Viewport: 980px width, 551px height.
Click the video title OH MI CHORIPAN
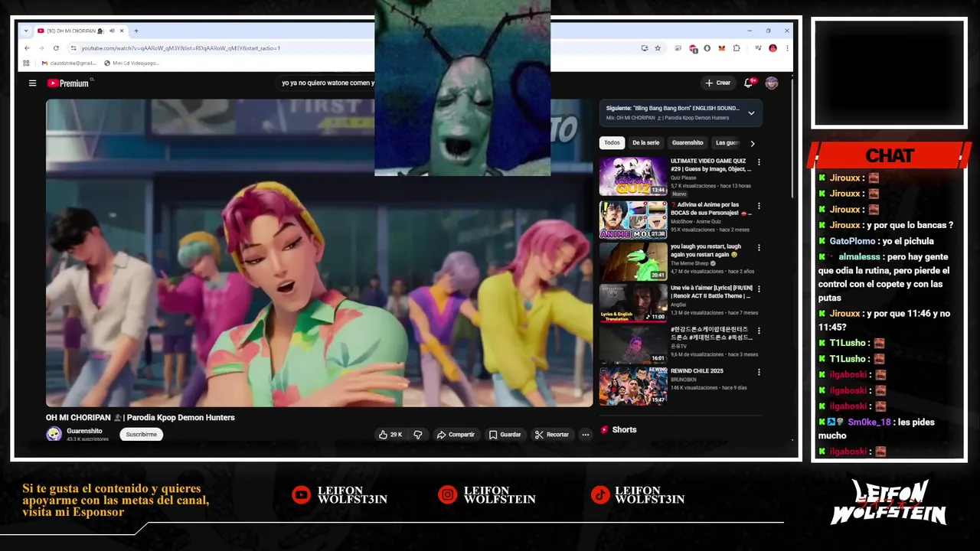pos(140,418)
